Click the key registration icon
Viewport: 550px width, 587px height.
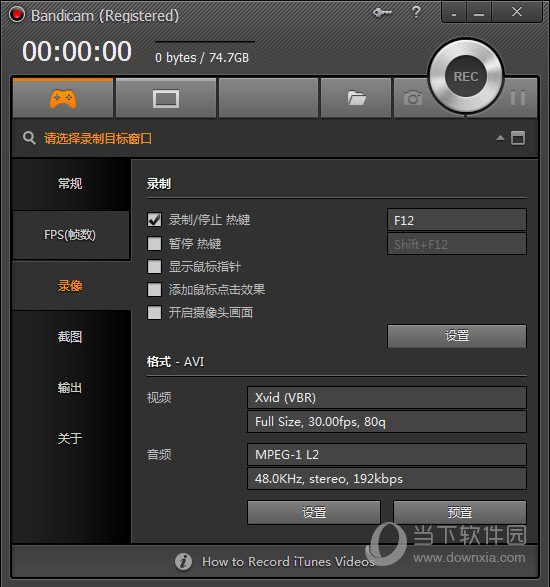(382, 13)
